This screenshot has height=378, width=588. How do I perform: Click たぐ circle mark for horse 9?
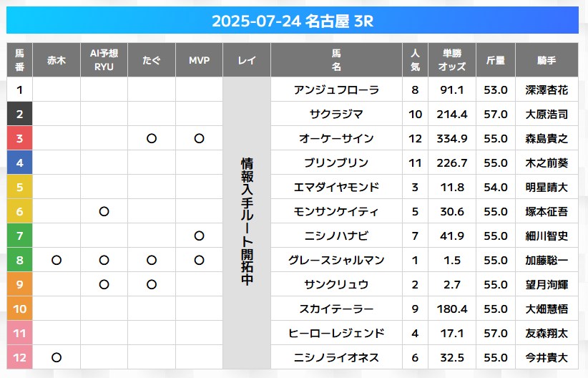click(152, 284)
